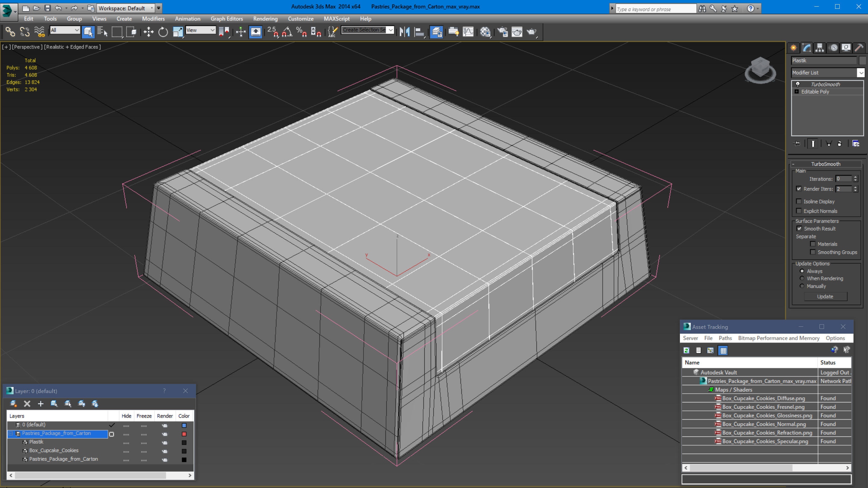Activate Bind to Space Warp tool
Viewport: 868px width, 488px height.
(x=39, y=32)
